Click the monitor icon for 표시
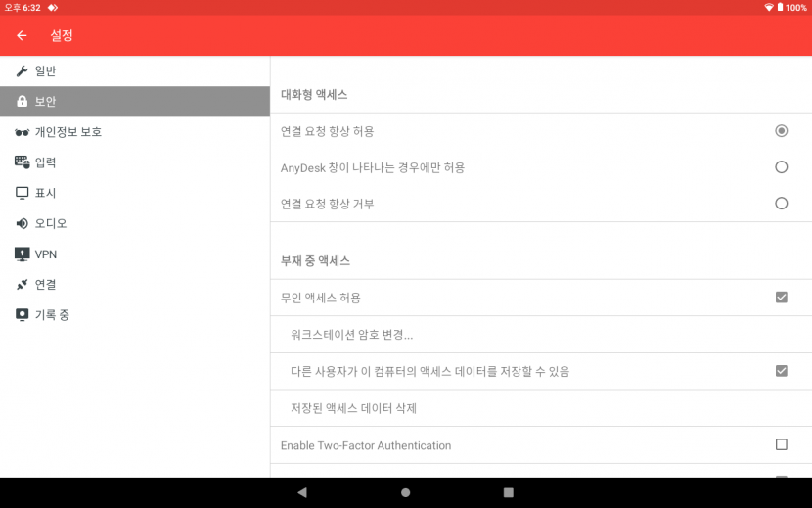Viewport: 812px width, 508px height. click(x=22, y=193)
